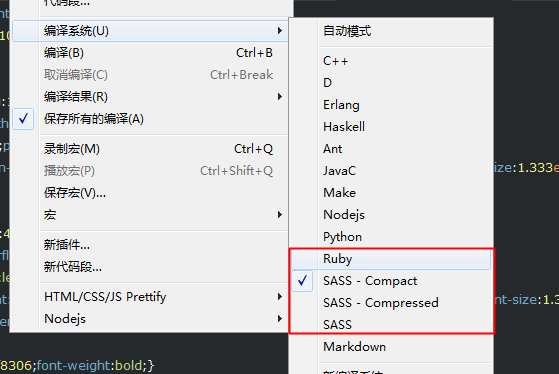Click Ctrl+Q shortcut label of 录制宏
Viewport: 559px width, 374px height.
(253, 149)
